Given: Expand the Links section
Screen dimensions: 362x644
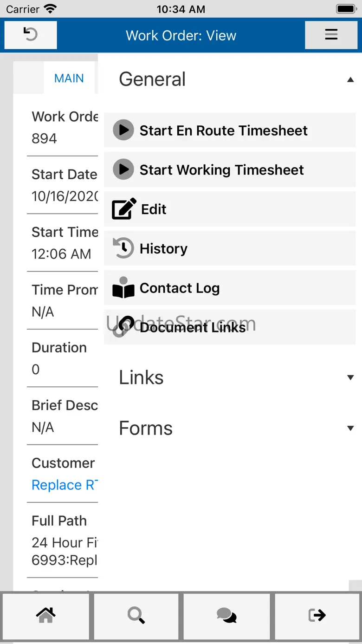Looking at the screenshot, I should click(350, 377).
